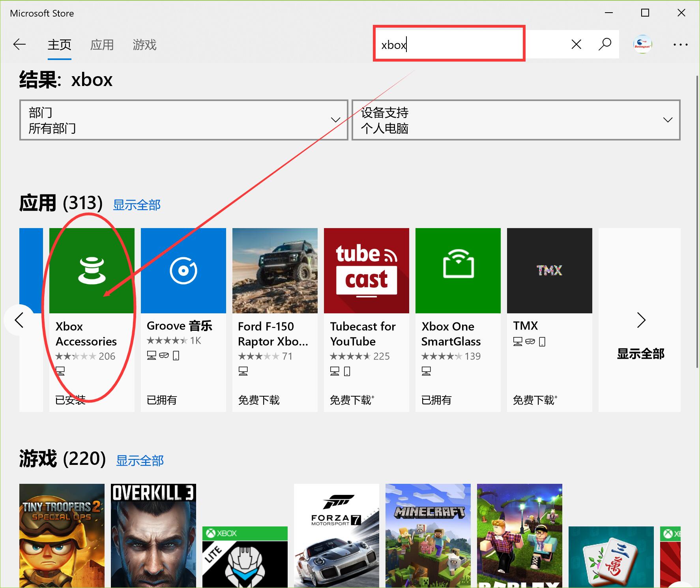Clear the search text with X

coord(576,44)
